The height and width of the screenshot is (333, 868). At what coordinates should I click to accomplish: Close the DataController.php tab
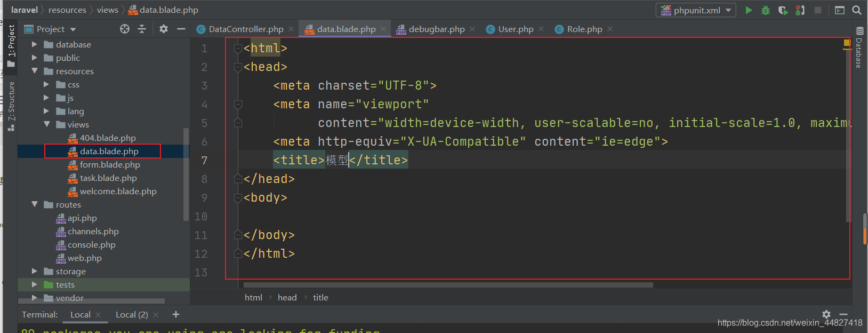click(x=291, y=29)
